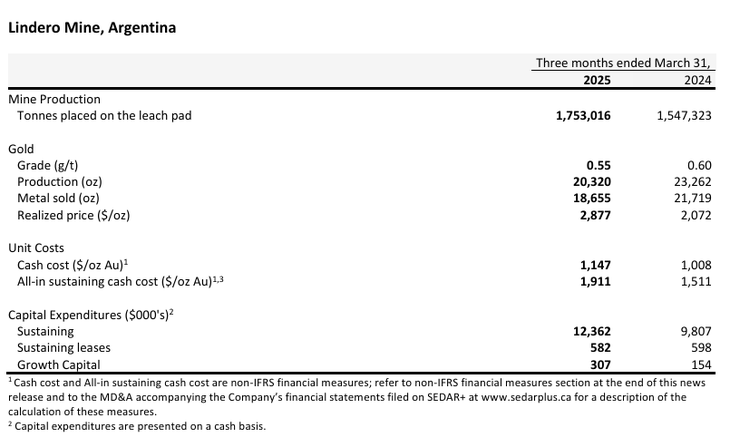Click the 2025 tonnes placed value 1,753,016

tap(583, 116)
